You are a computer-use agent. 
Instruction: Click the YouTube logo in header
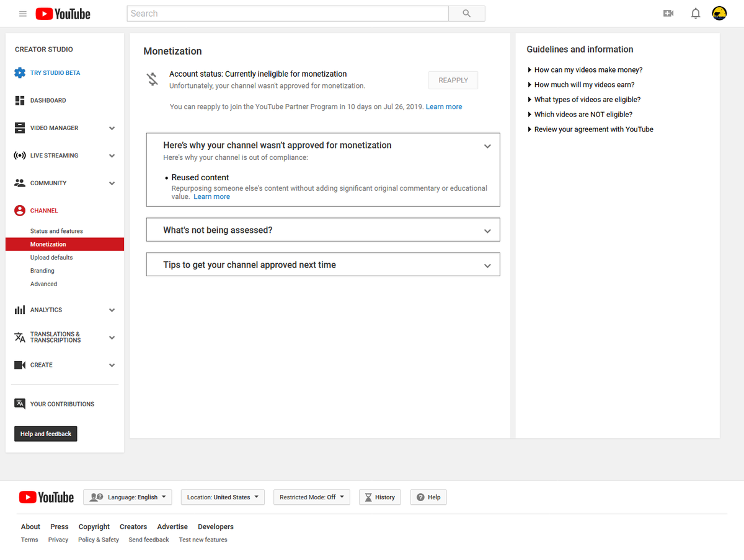tap(63, 14)
